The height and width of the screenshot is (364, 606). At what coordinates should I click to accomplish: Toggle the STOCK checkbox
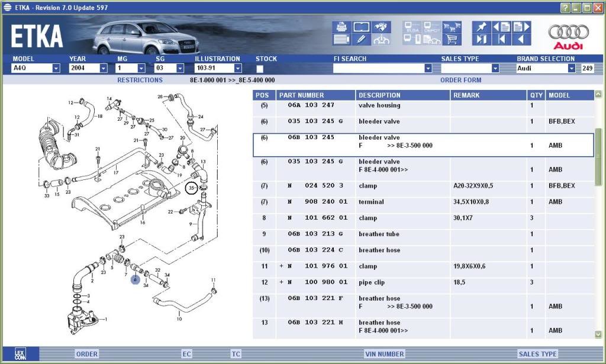(x=260, y=69)
